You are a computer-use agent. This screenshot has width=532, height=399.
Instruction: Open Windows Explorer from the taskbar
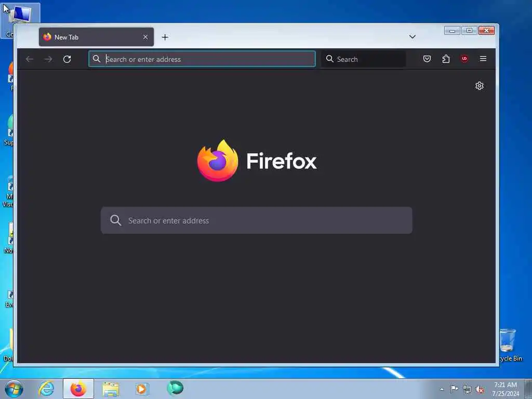tap(111, 389)
